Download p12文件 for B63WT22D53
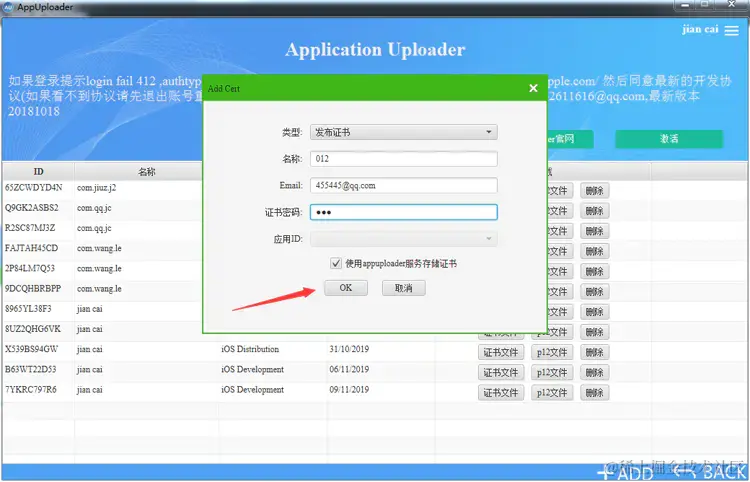This screenshot has width=750, height=482. click(552, 372)
